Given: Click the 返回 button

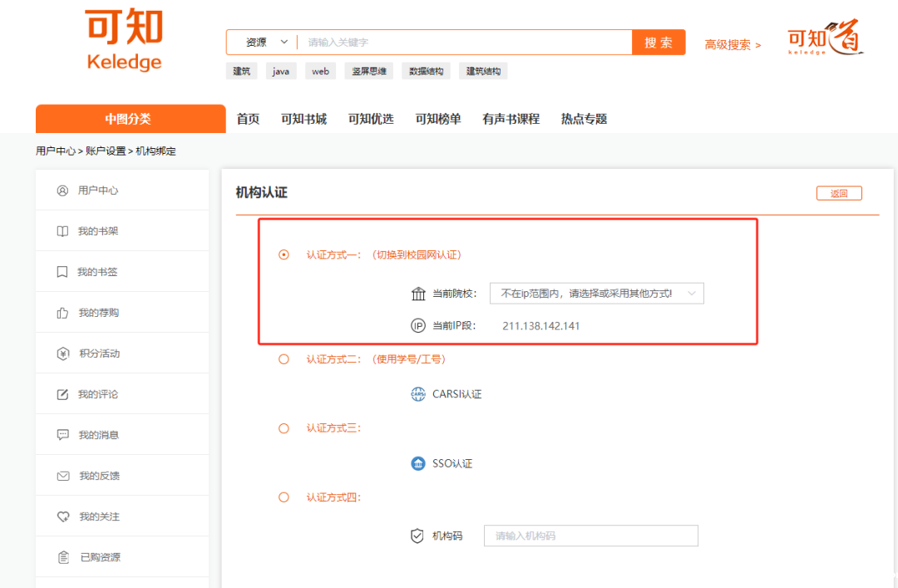Looking at the screenshot, I should [x=839, y=193].
